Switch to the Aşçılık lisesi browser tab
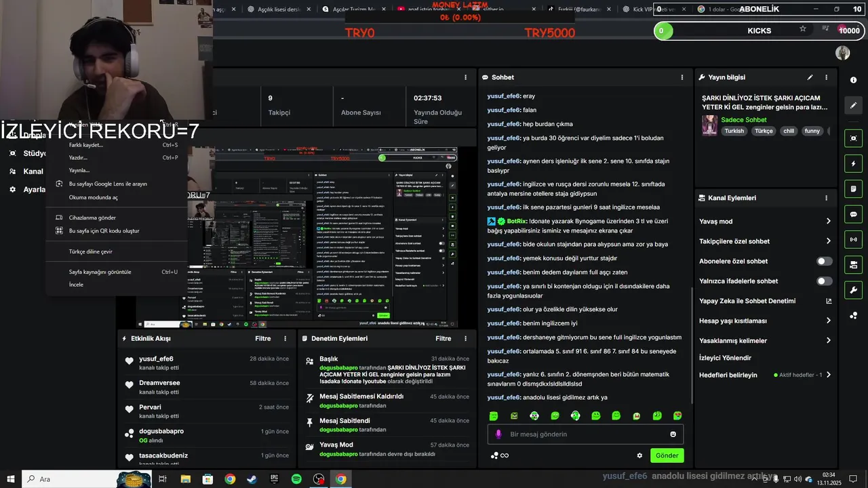Viewport: 868px width, 488px height. pyautogui.click(x=279, y=9)
